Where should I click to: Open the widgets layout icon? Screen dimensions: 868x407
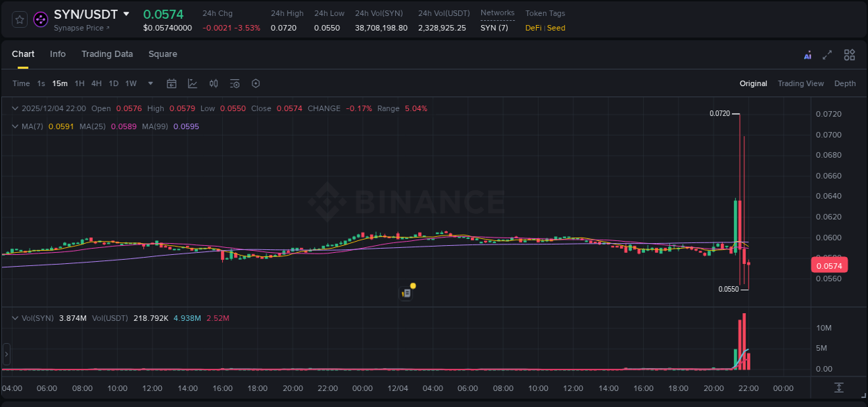pos(849,54)
